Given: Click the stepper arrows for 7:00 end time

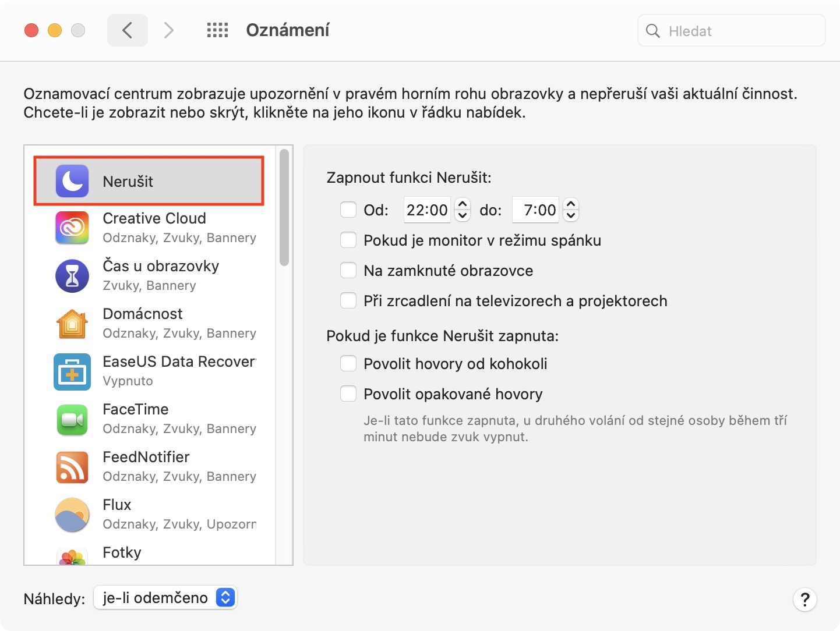Looking at the screenshot, I should tap(571, 210).
